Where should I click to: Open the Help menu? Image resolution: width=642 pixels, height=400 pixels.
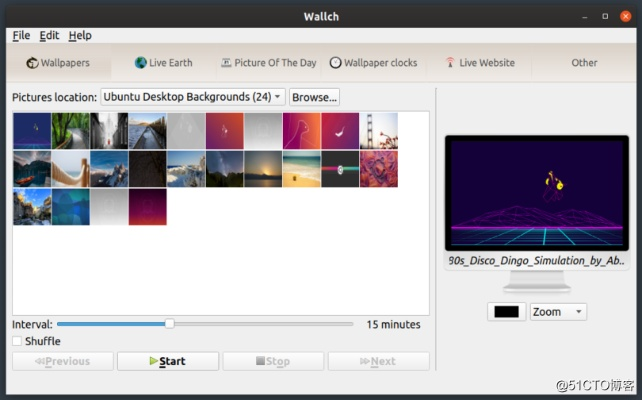pos(80,35)
